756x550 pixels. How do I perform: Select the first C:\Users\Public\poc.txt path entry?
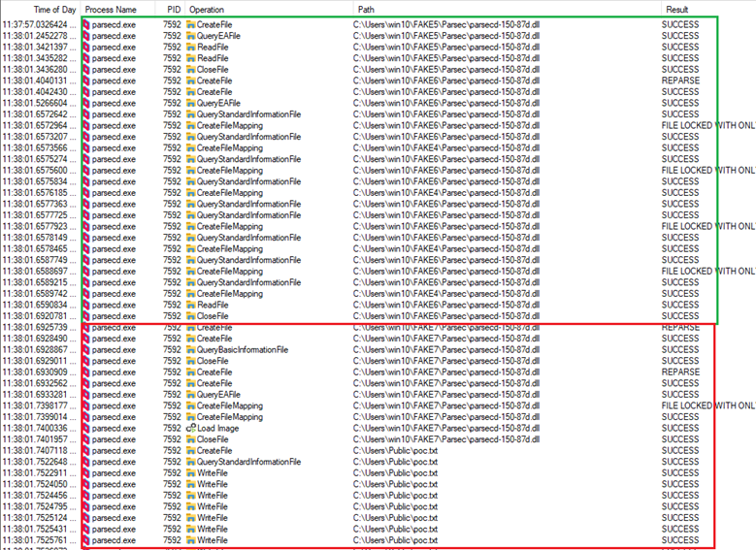(x=395, y=450)
